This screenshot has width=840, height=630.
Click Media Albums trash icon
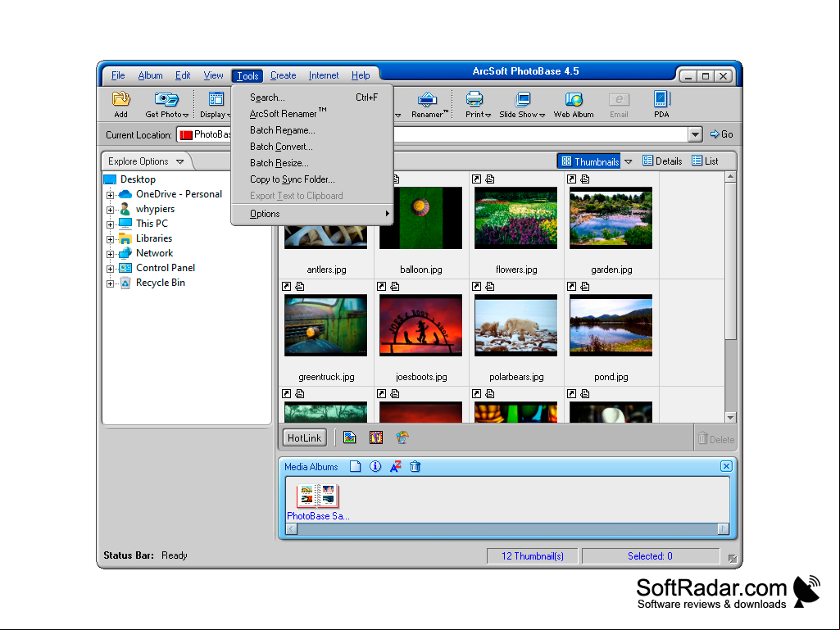(x=415, y=467)
